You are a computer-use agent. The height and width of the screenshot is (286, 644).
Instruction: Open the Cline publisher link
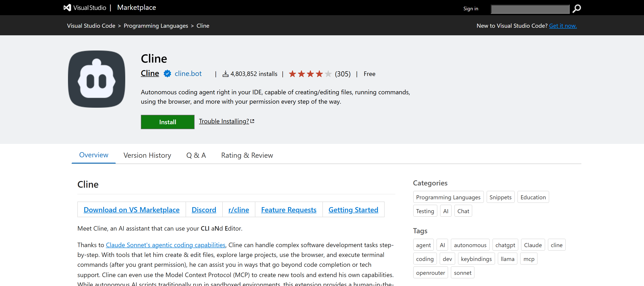click(x=150, y=74)
